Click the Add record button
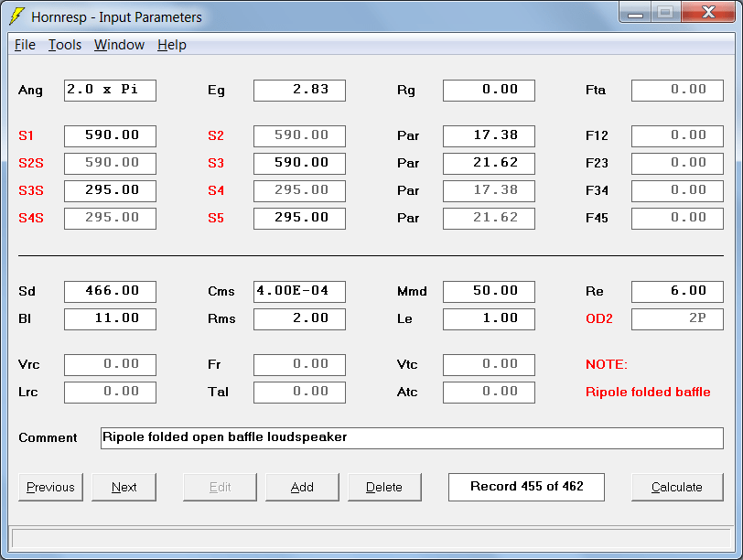The width and height of the screenshot is (743, 560). 302,487
